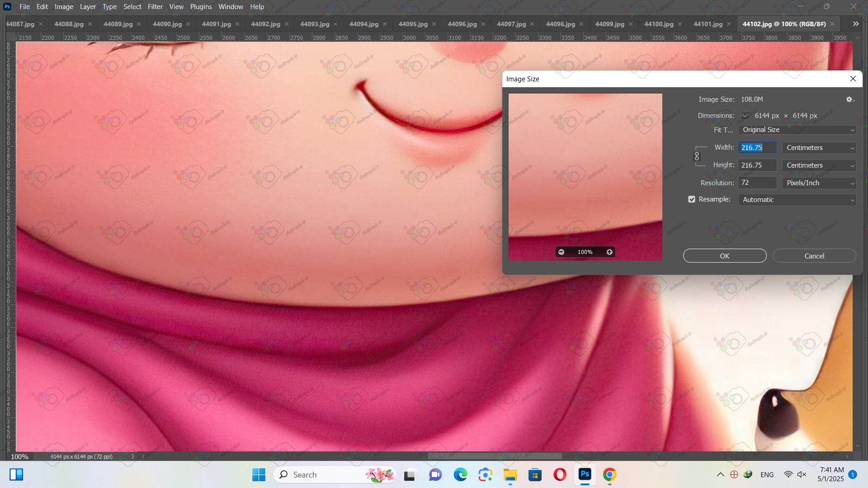The image size is (868, 488).
Task: Show hidden system tray icons
Action: coord(721,474)
